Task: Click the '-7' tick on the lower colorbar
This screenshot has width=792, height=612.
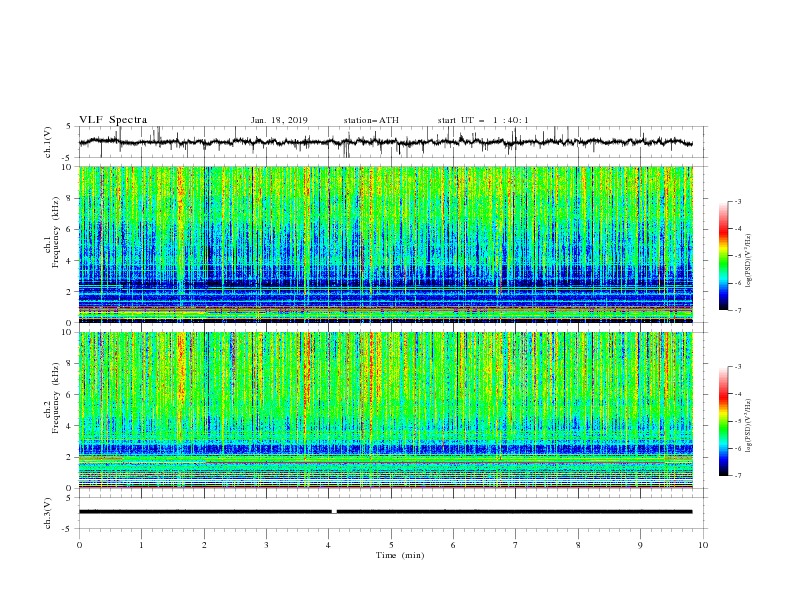Action: [737, 476]
